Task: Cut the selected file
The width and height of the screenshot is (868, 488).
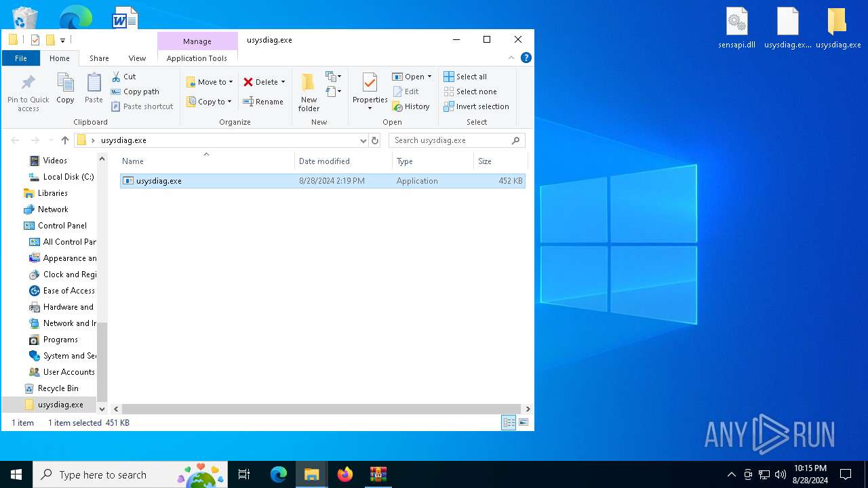Action: [123, 77]
